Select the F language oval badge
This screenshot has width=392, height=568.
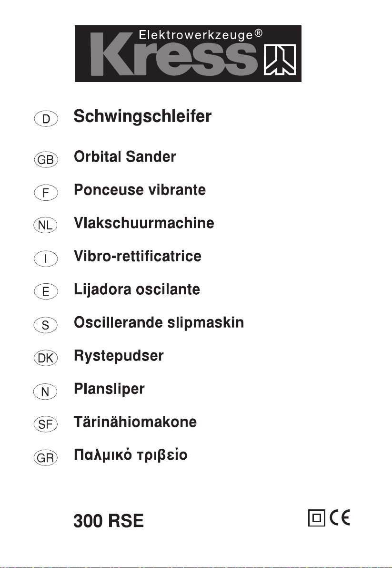point(46,192)
